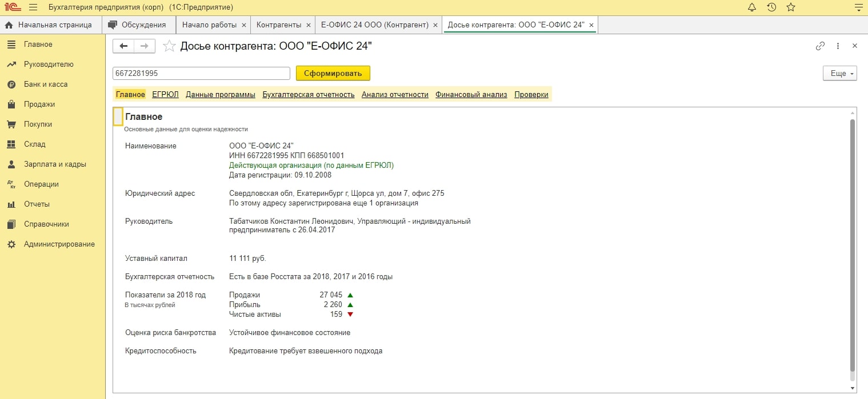Click the report vertical scrollbar
Viewport: 868px width, 399px height.
click(851, 245)
